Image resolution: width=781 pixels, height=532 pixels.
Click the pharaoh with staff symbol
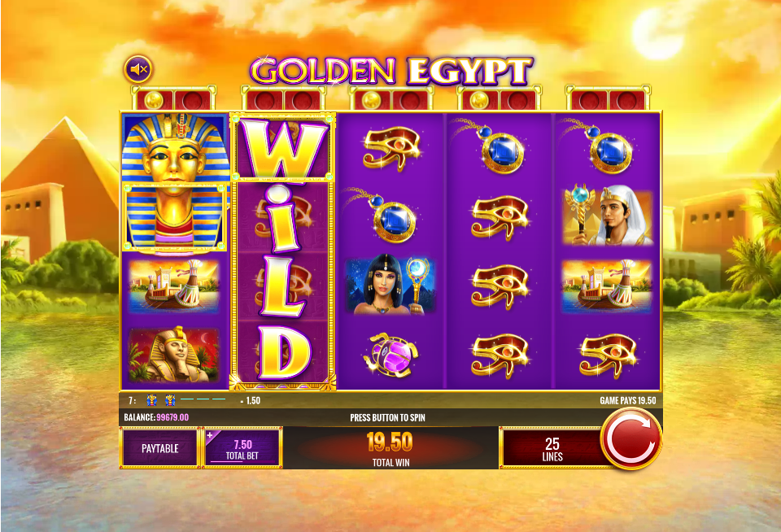(x=607, y=216)
